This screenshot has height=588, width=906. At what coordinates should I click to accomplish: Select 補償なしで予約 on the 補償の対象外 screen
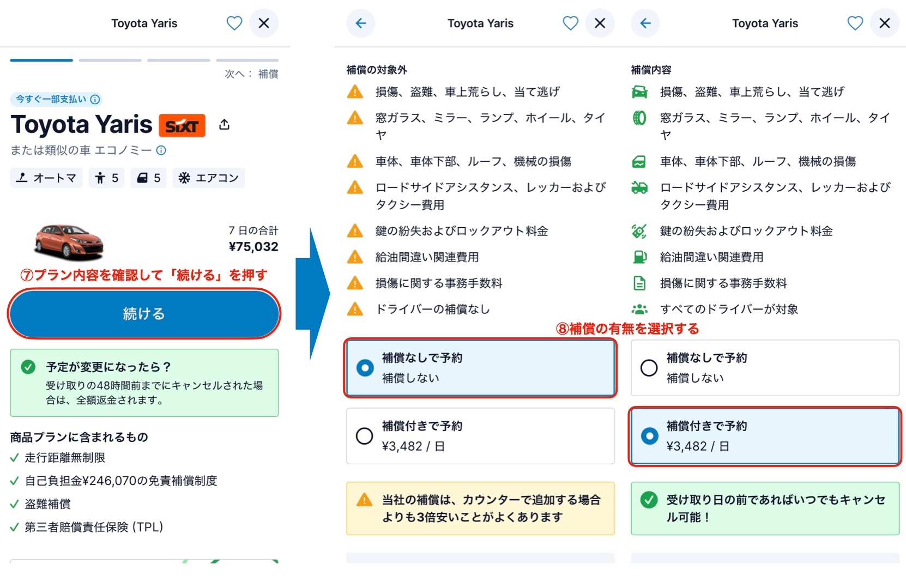tap(480, 368)
